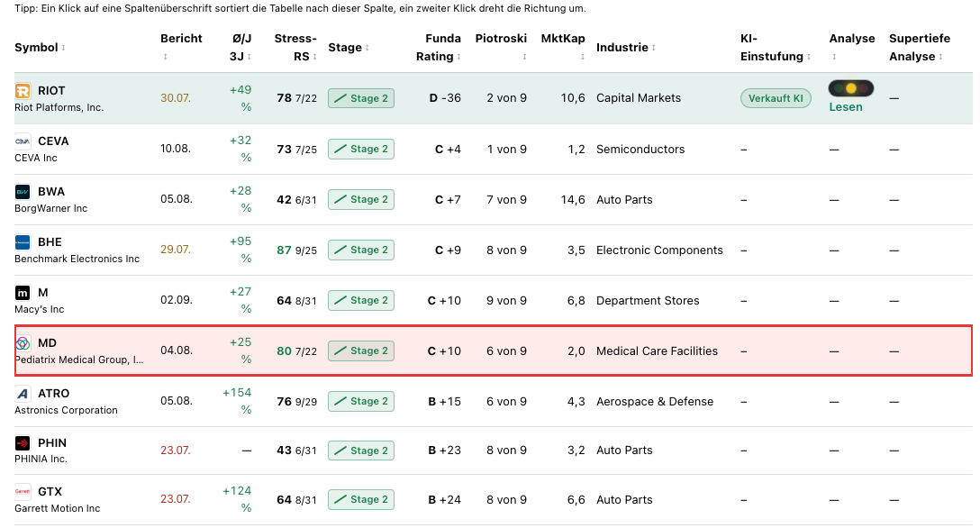Viewport: 980px width, 528px height.
Task: Click industry Aerospace & Defense
Action: [655, 402]
